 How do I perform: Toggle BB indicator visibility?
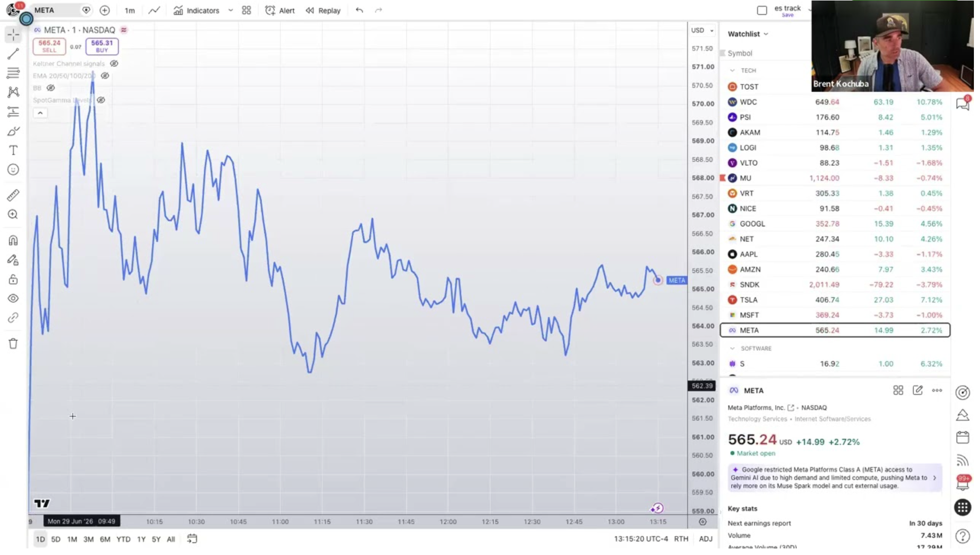[51, 88]
